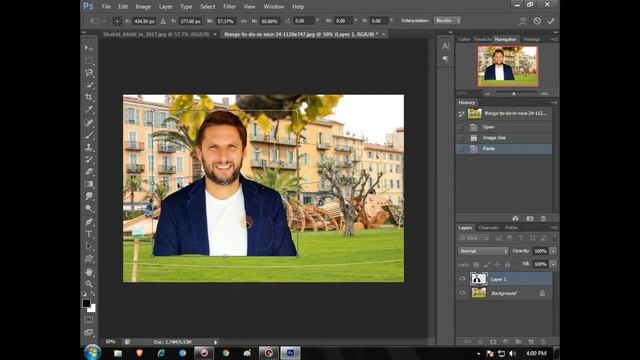Open the layer Kind filter dropdown

coord(474,238)
